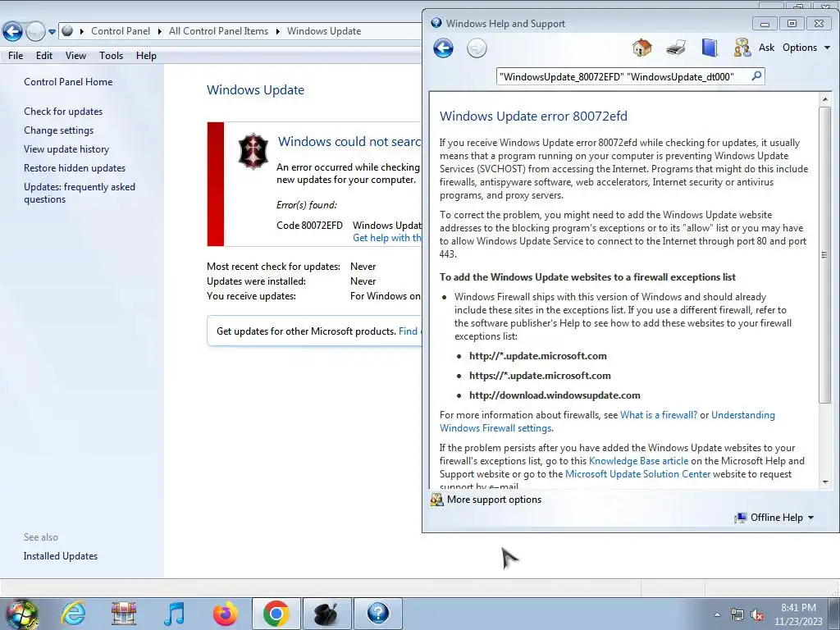This screenshot has width=840, height=630.
Task: Open Updates: frequently asked questions
Action: point(80,193)
